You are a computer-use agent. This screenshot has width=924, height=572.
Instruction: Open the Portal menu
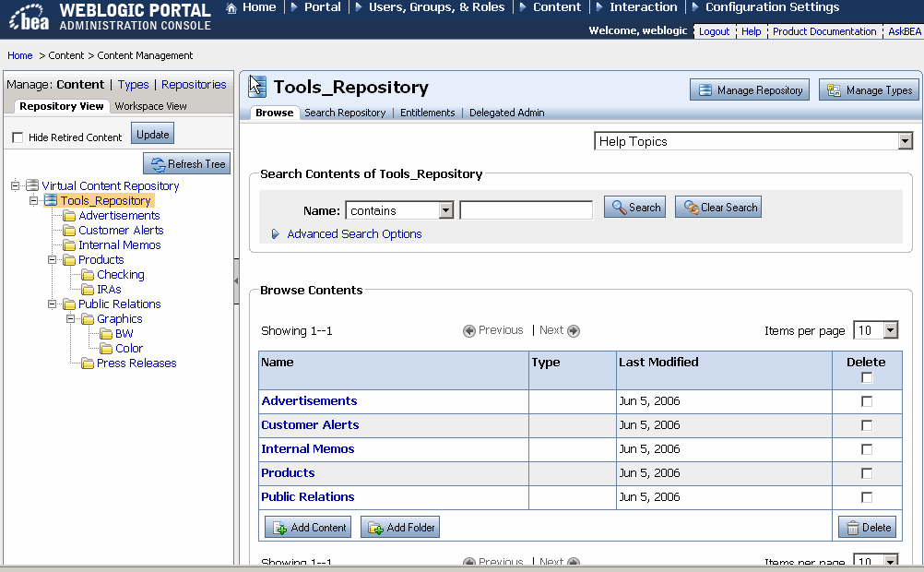(323, 7)
